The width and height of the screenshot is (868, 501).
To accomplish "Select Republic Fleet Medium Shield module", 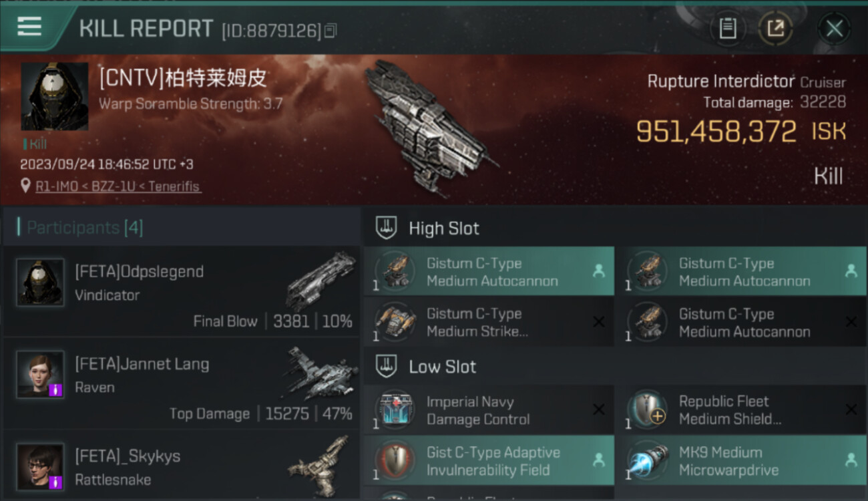I will pos(741,410).
